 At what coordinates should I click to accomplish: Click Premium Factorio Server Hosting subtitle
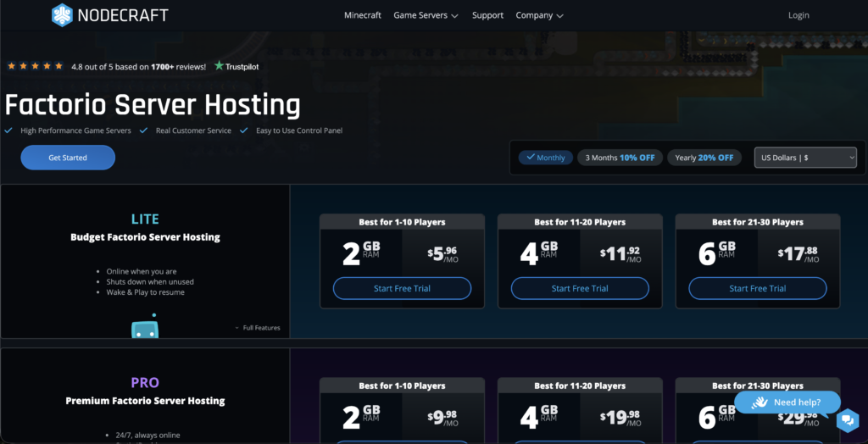[145, 400]
